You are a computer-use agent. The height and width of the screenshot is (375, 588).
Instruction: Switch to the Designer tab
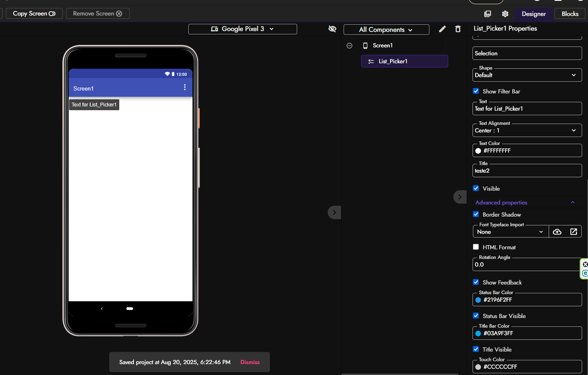[534, 14]
